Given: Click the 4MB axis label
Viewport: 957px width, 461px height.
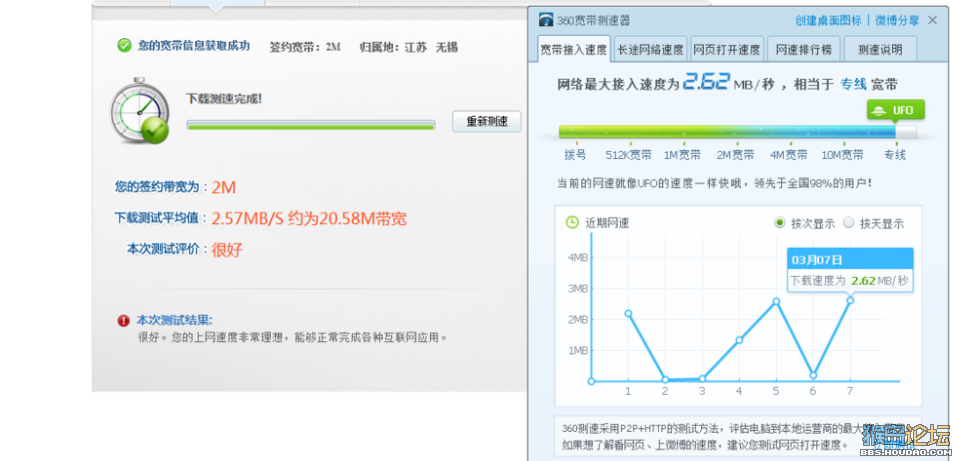Looking at the screenshot, I should coord(577,258).
